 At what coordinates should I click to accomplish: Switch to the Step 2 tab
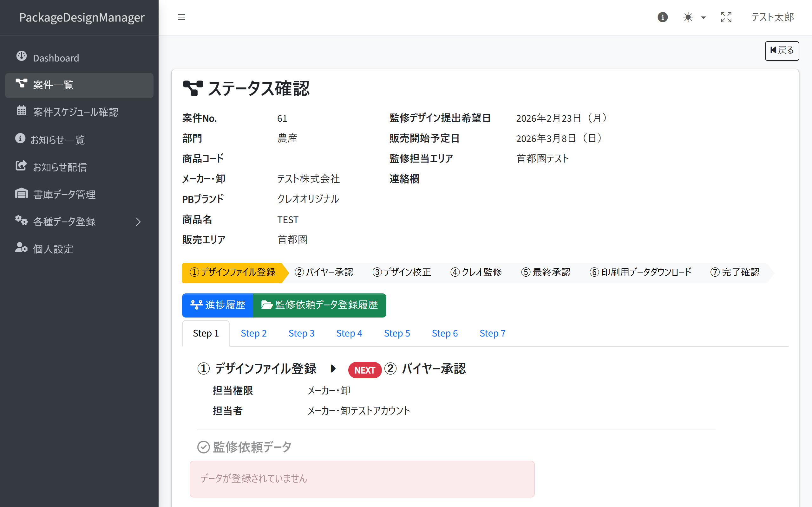point(253,333)
